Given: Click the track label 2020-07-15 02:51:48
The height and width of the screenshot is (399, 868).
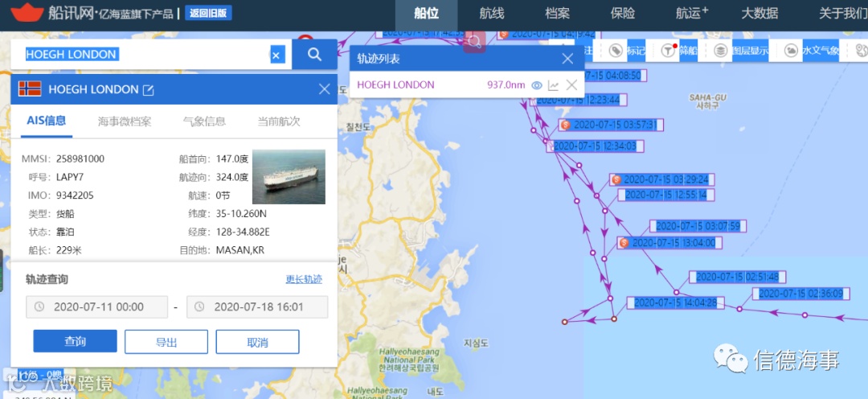Looking at the screenshot, I should pos(737,277).
